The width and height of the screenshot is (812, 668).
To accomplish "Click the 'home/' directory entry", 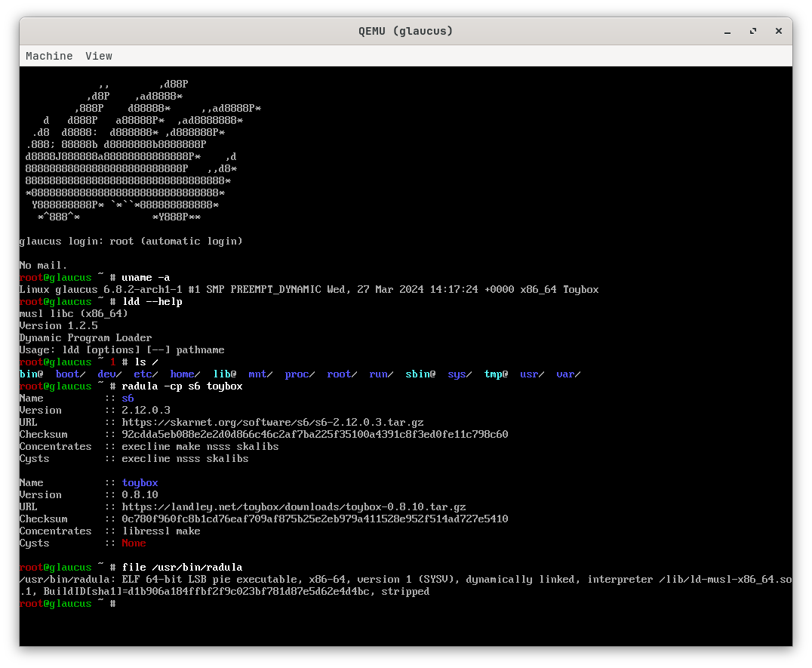I will tap(185, 374).
